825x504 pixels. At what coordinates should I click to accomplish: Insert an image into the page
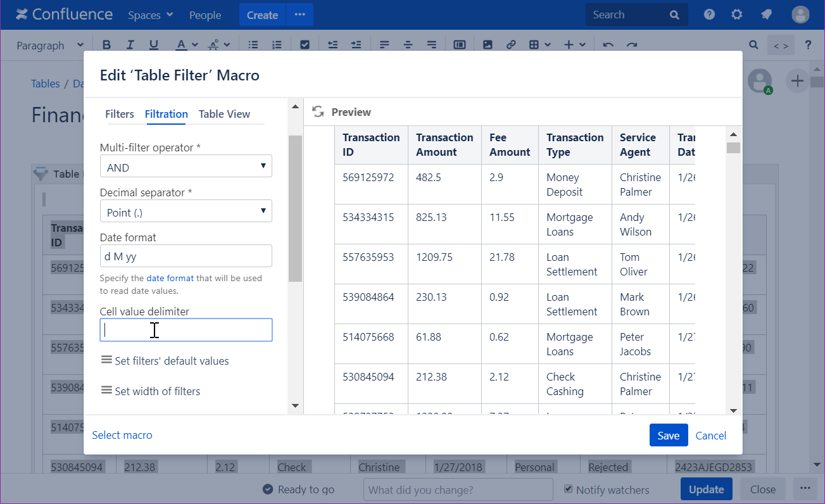point(487,44)
